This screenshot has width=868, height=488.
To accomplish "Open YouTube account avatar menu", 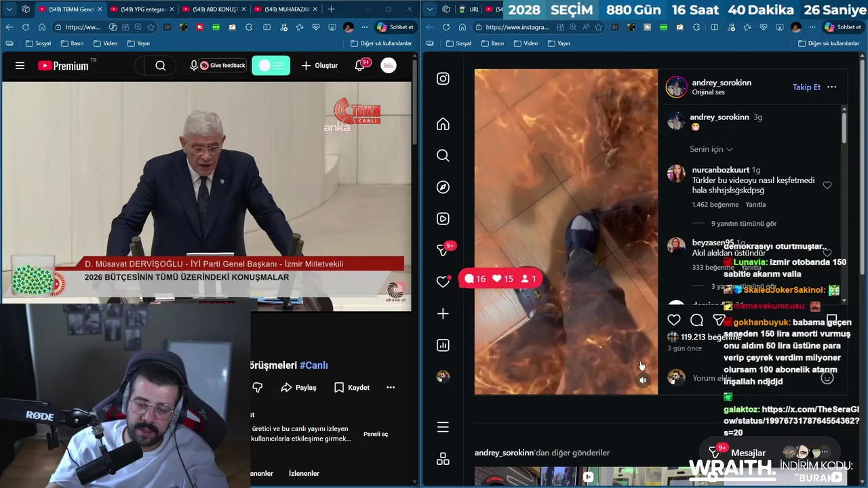I will coord(389,66).
